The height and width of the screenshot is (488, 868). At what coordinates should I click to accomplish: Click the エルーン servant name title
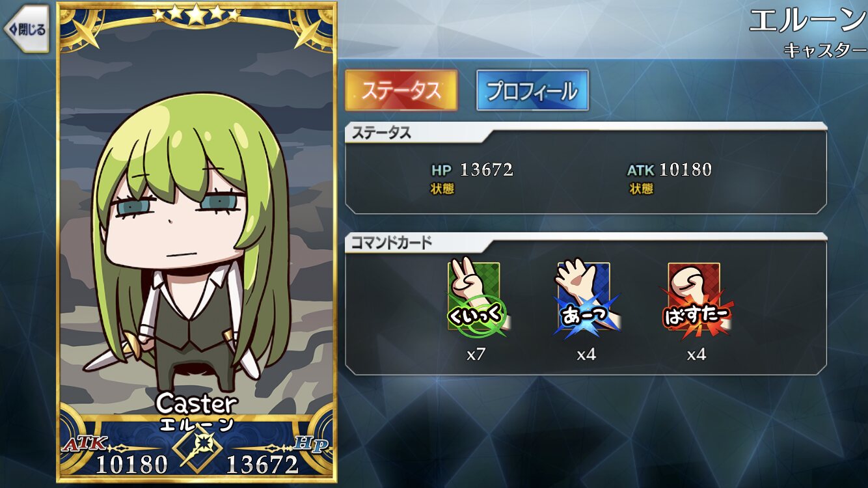[x=807, y=21]
